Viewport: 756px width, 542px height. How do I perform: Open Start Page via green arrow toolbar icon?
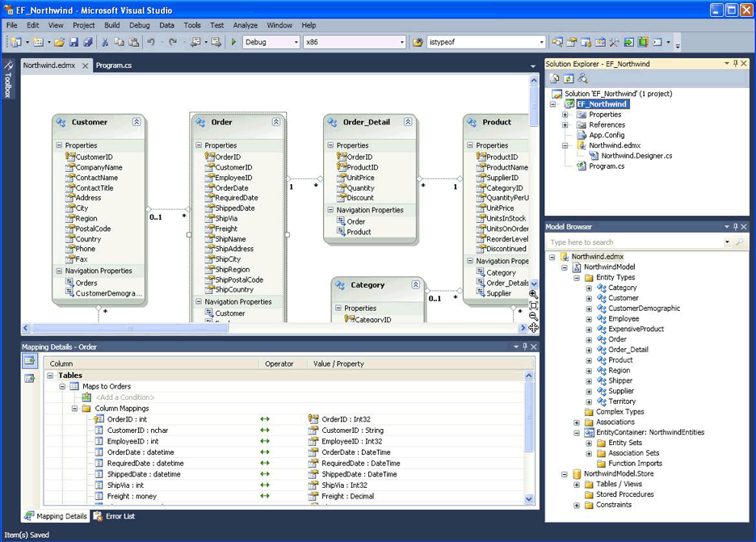(628, 43)
